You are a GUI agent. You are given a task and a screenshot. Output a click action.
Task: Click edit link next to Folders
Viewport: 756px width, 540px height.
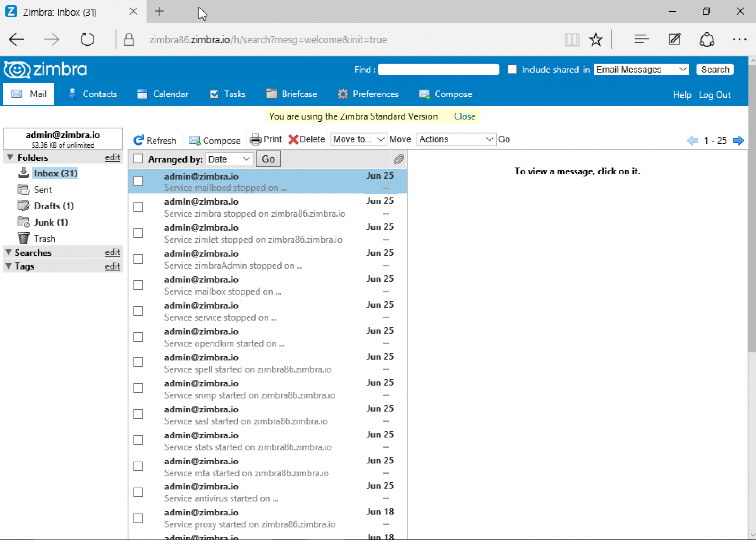[x=112, y=157]
